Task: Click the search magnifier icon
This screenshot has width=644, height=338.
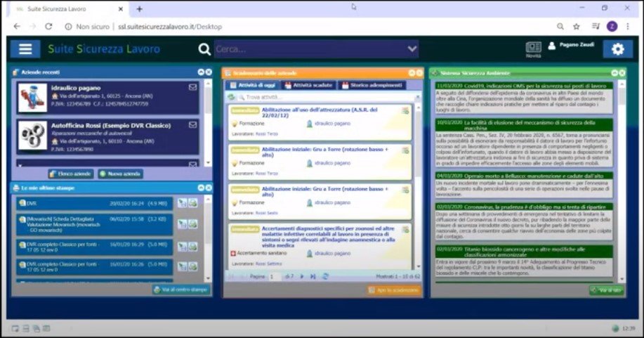Action: pyautogui.click(x=204, y=49)
